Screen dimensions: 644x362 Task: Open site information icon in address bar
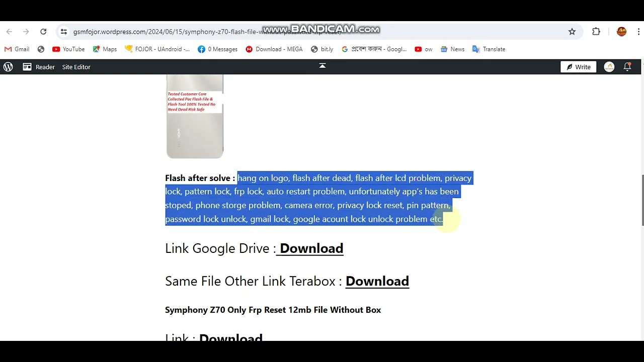(x=63, y=32)
